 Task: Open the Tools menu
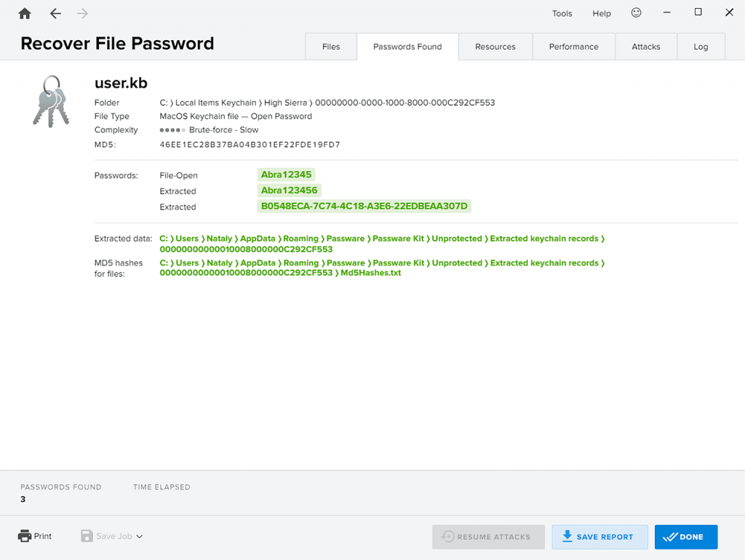[562, 13]
